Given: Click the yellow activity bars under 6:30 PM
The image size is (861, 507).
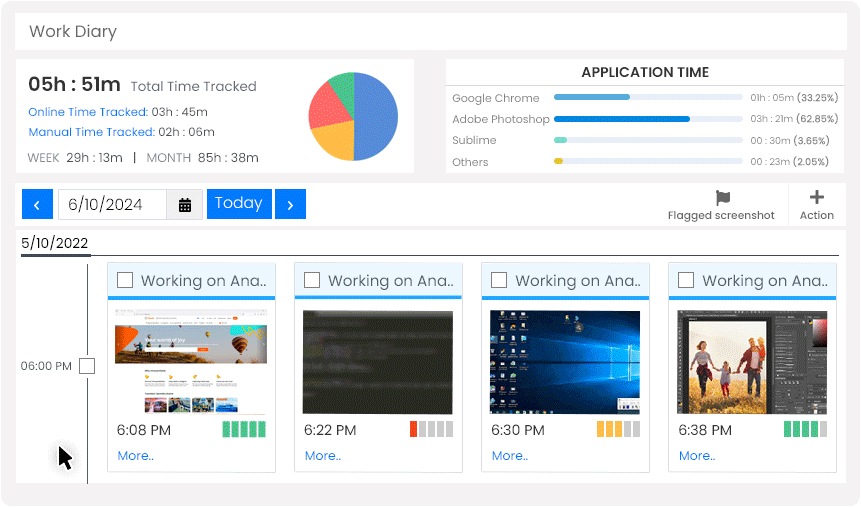Looking at the screenshot, I should [x=618, y=429].
